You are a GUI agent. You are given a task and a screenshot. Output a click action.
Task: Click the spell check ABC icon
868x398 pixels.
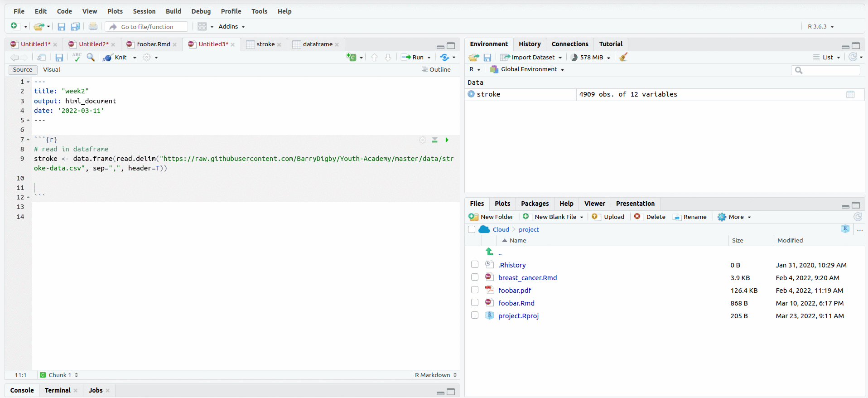coord(77,57)
